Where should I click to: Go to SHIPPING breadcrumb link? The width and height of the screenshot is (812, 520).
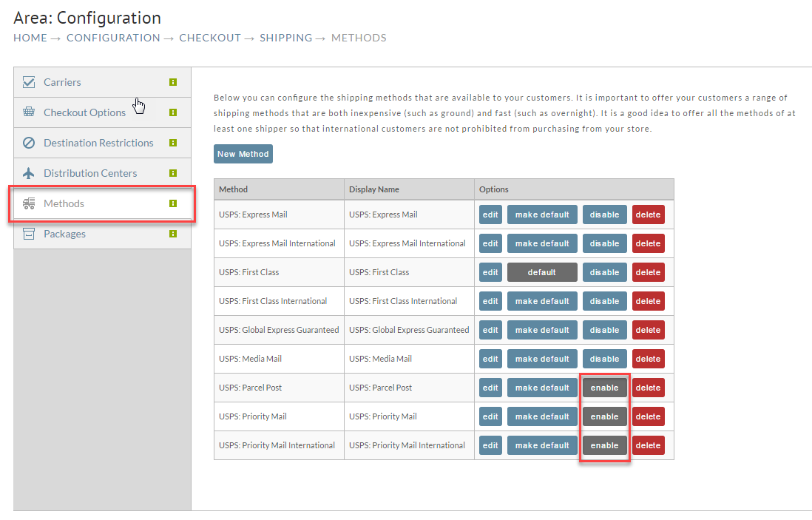click(x=286, y=38)
